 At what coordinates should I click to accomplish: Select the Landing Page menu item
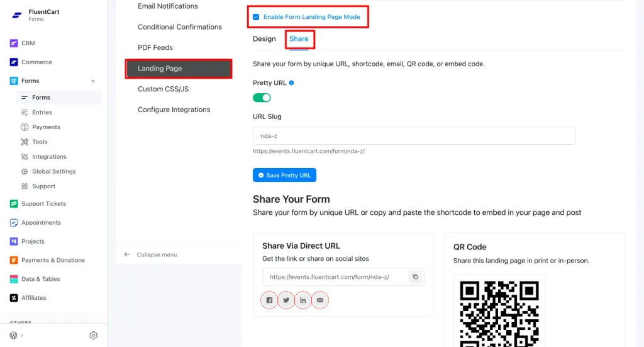179,69
